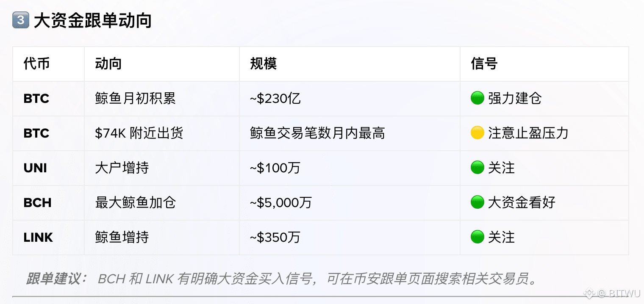This screenshot has height=304, width=644.
Task: Select the 代币 column header
Action: 36,64
